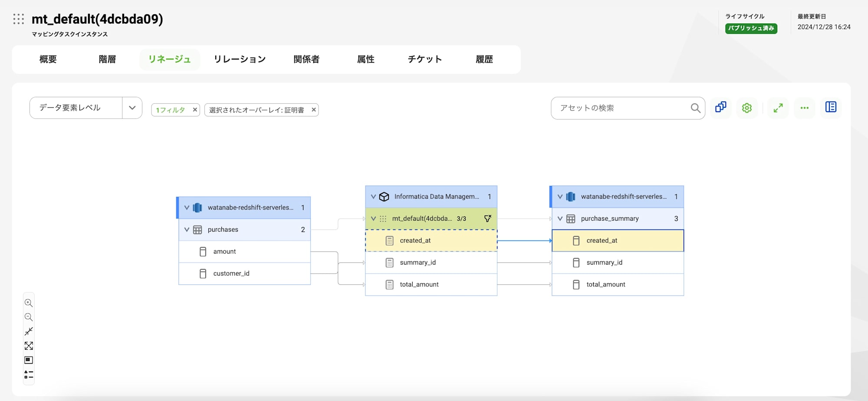Remove the 1フィルタ filter chip
This screenshot has height=401, width=868.
tap(195, 110)
